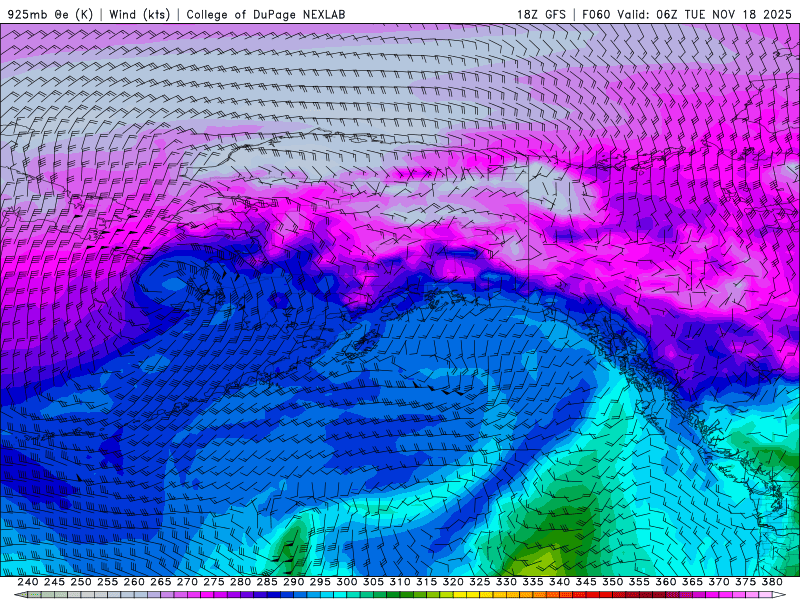Click the 310 value on the color scale
800x600 pixels.
coord(399,582)
